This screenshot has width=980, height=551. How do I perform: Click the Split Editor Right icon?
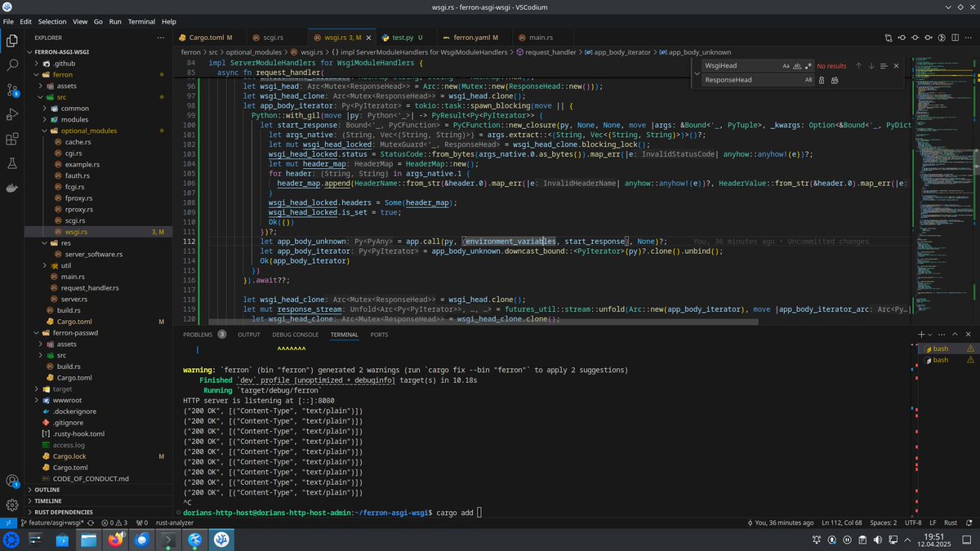point(955,38)
